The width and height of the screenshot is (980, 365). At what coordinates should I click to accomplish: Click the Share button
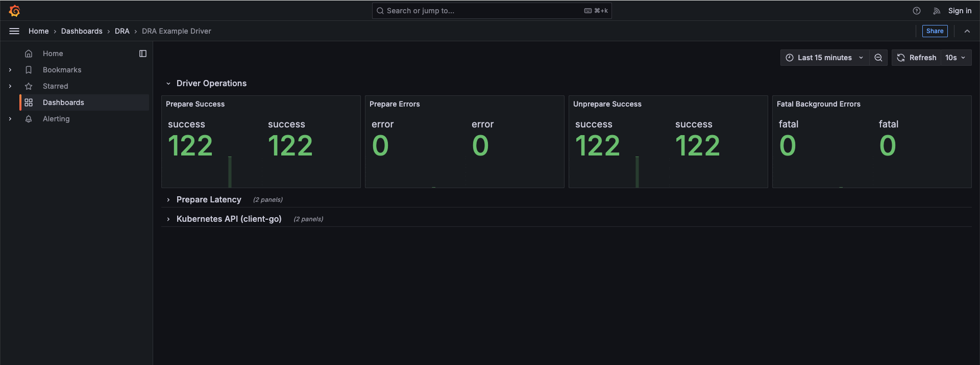(x=935, y=31)
